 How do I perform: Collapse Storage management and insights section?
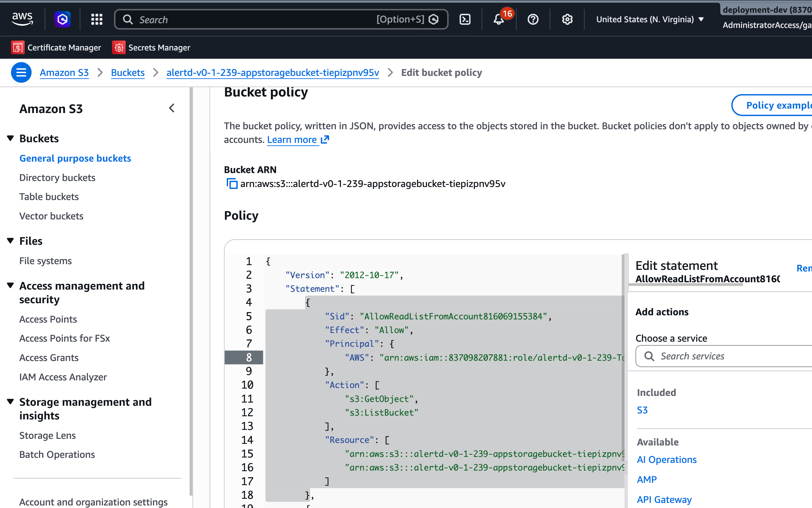[10, 402]
